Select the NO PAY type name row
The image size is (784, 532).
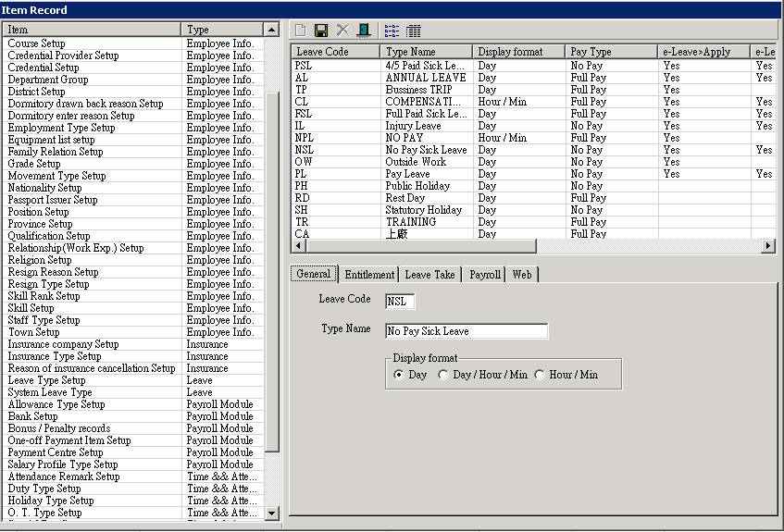[533, 138]
